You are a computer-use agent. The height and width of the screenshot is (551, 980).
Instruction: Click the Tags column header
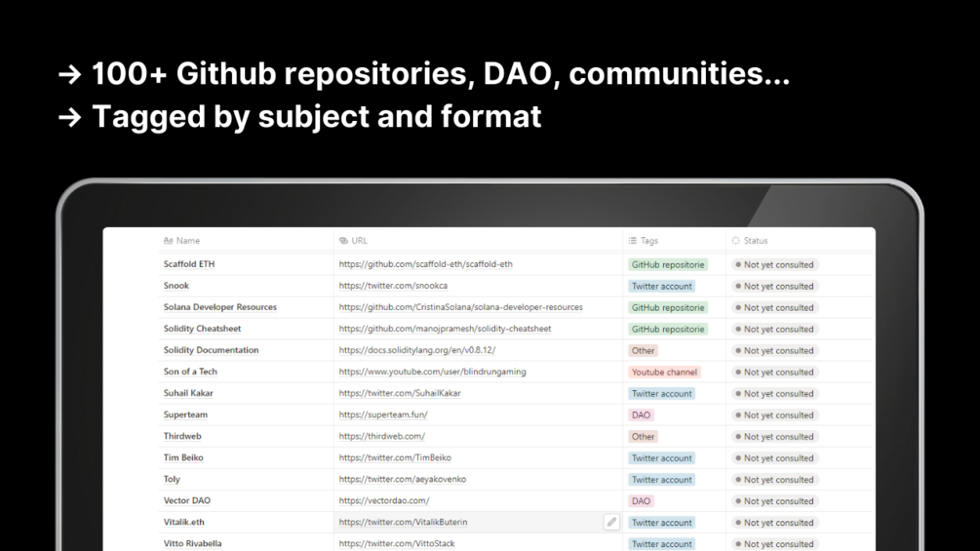644,241
